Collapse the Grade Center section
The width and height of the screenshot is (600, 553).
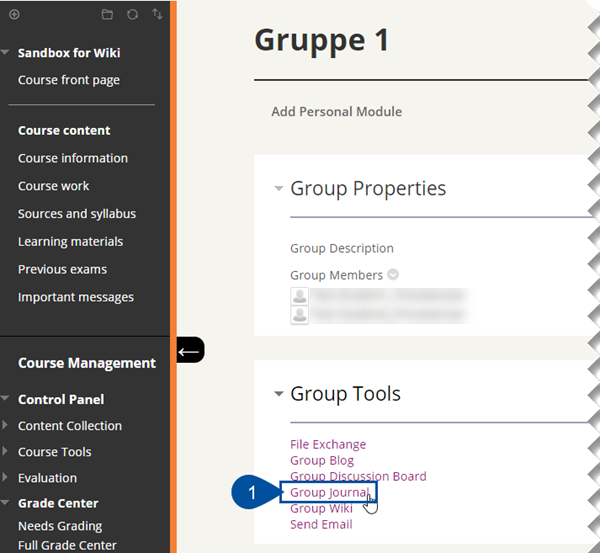pyautogui.click(x=5, y=502)
